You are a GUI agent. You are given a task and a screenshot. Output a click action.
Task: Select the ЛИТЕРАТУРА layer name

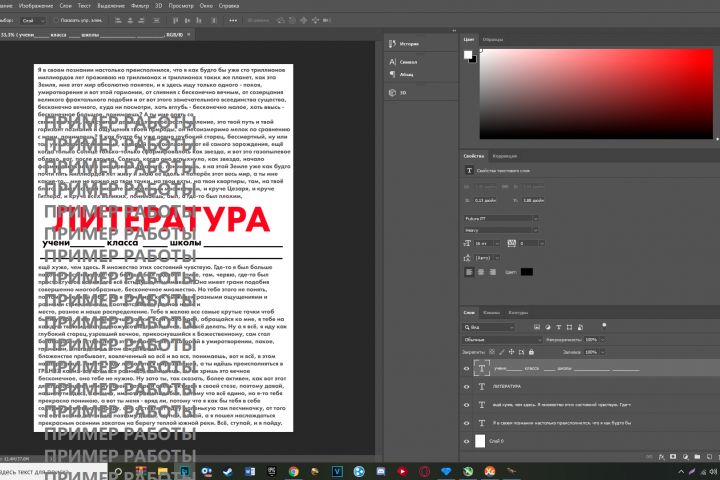[x=508, y=385]
